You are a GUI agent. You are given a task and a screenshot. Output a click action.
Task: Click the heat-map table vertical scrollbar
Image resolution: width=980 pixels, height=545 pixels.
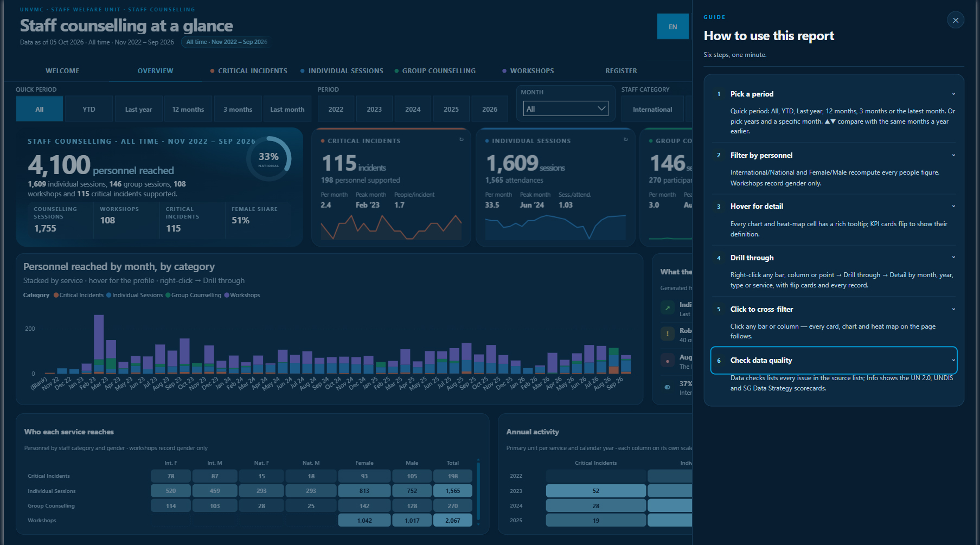[478, 492]
